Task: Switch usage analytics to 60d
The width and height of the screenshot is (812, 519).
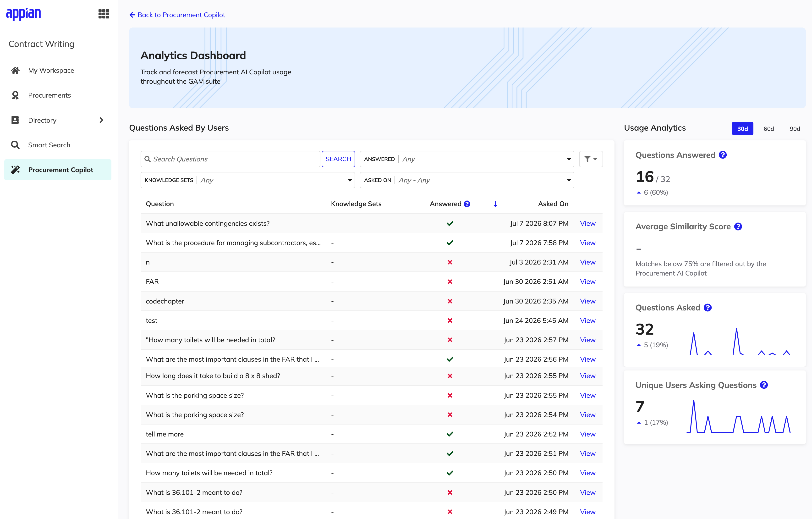Action: point(768,128)
